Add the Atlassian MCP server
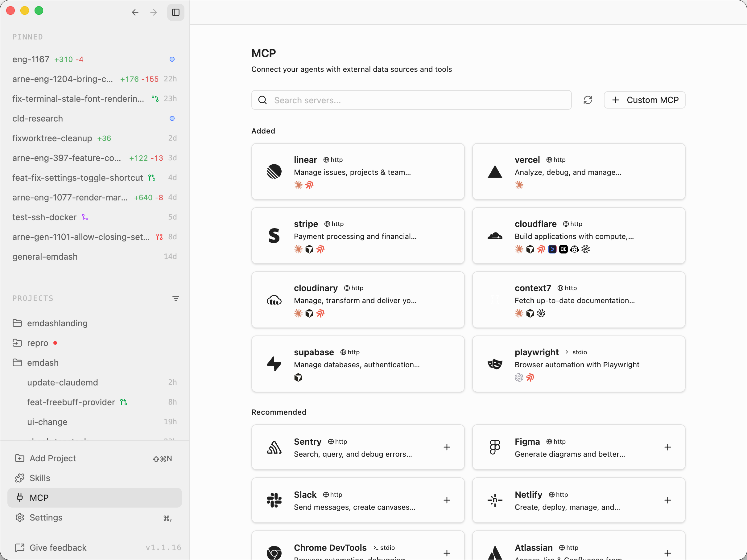Image resolution: width=747 pixels, height=560 pixels. [x=668, y=553]
